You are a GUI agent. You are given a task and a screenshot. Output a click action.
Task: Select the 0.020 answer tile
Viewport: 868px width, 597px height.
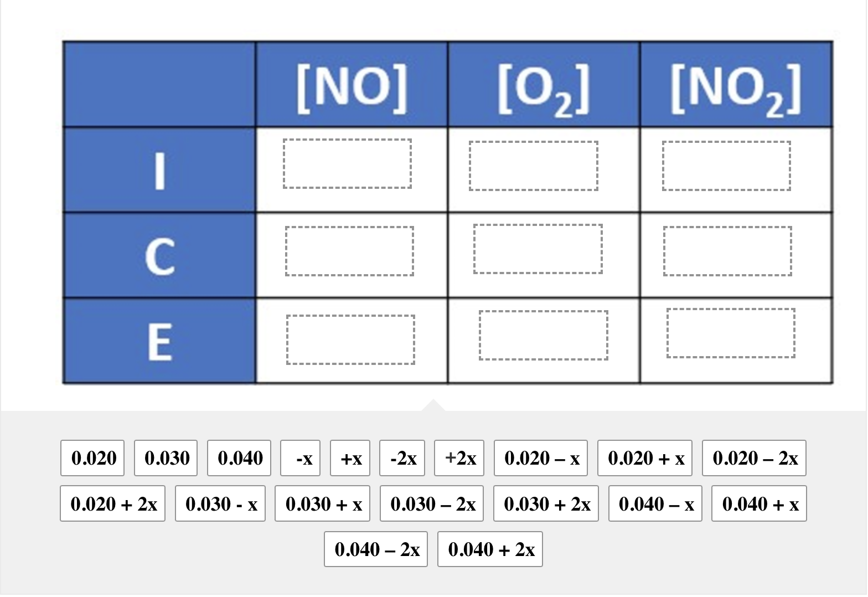(92, 458)
